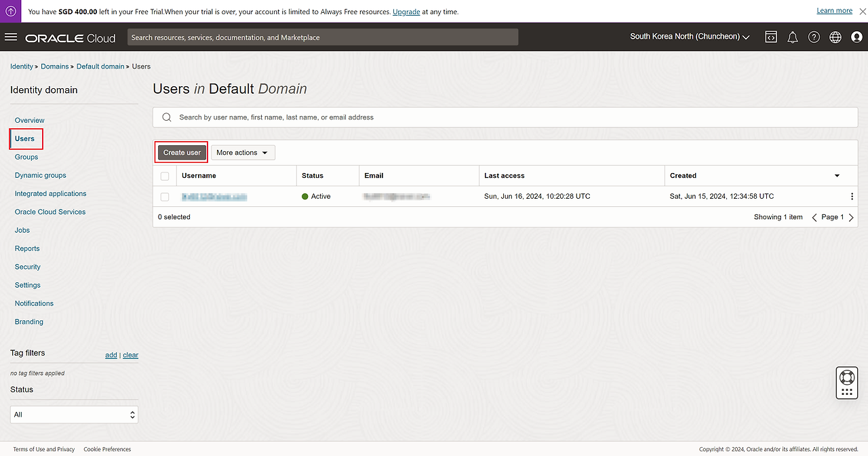
Task: Click the Create user button
Action: [x=182, y=153]
